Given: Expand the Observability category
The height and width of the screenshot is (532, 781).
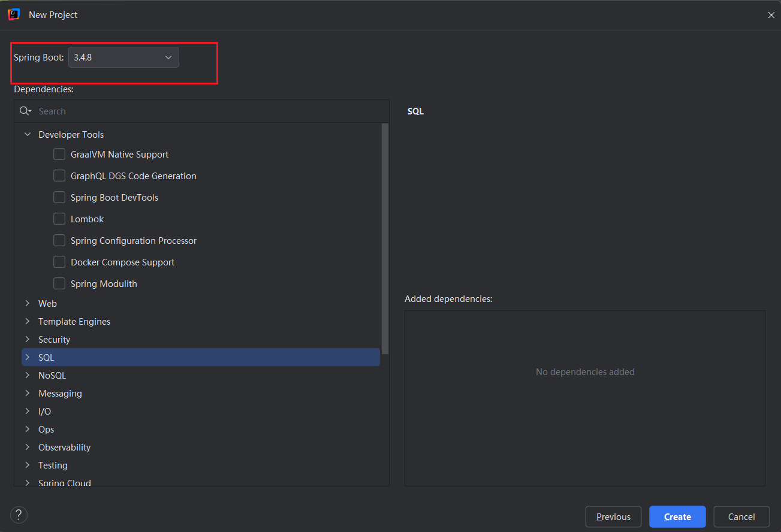Looking at the screenshot, I should click(27, 447).
